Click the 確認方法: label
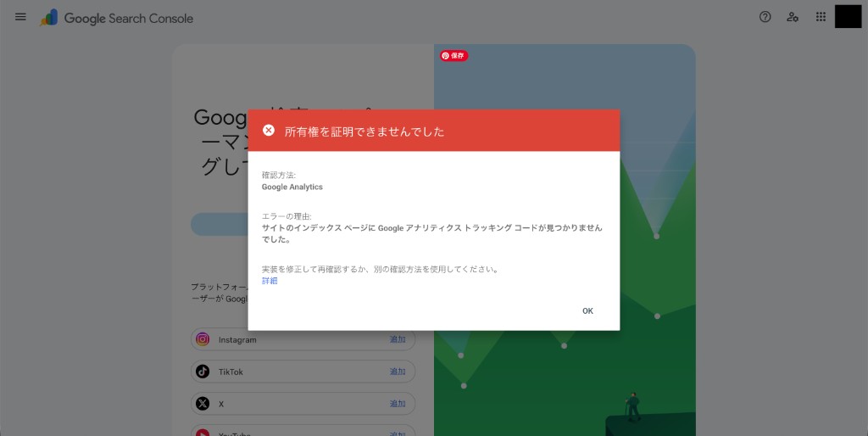Viewport: 868px width, 436px height. [x=279, y=175]
